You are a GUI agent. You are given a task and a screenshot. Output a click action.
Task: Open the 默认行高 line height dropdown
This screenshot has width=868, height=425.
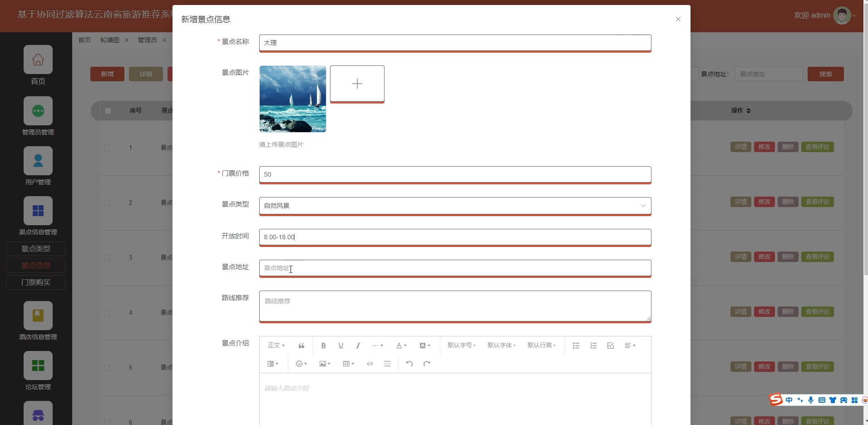[542, 346]
